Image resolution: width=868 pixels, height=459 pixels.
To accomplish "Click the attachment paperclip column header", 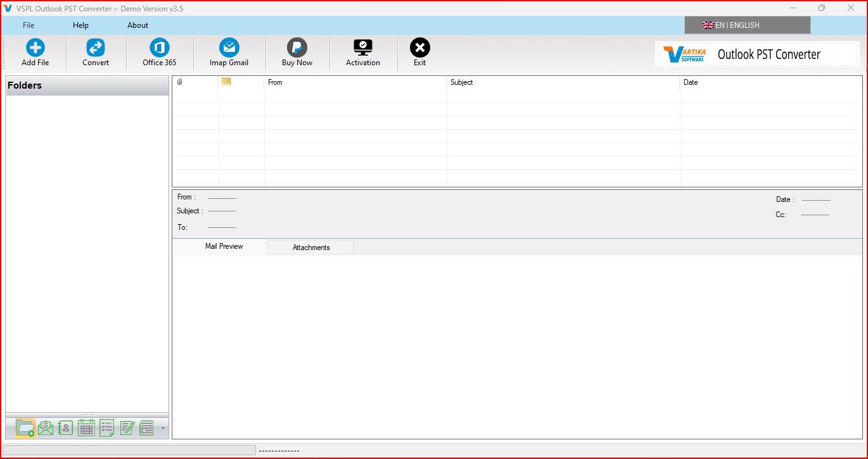I will [x=180, y=82].
